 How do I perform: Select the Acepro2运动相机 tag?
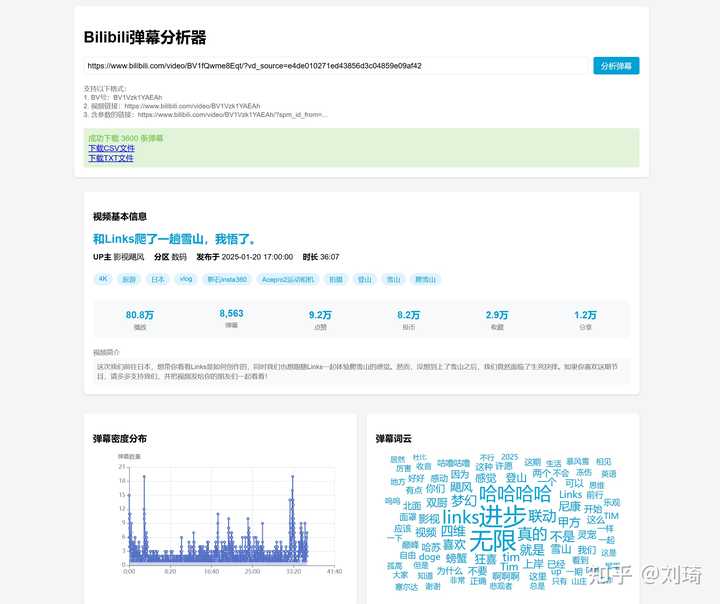coord(288,279)
